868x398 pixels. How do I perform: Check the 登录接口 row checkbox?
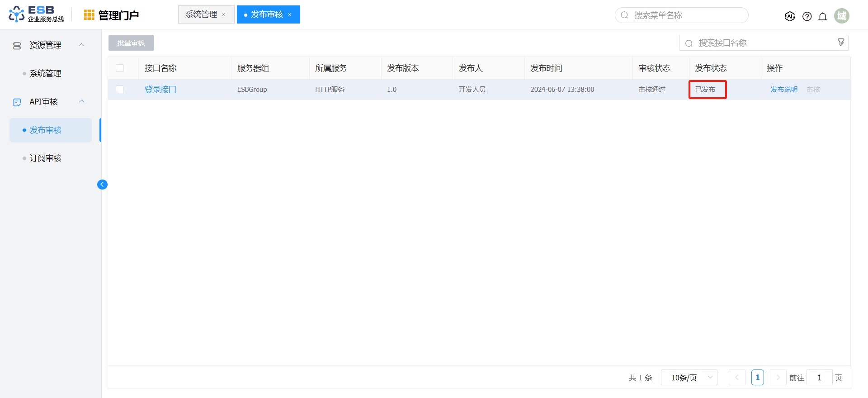(x=120, y=90)
